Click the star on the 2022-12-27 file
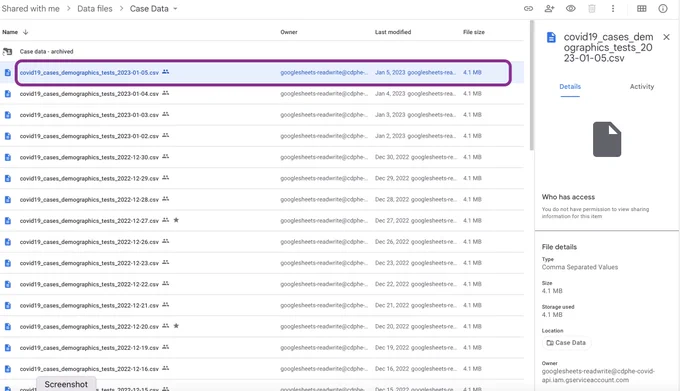The image size is (680, 391). click(x=176, y=220)
